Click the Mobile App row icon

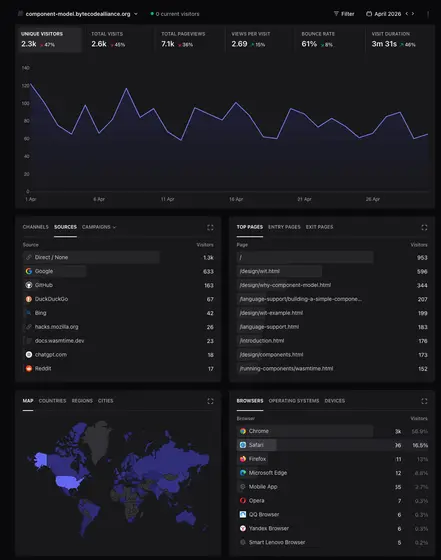(243, 487)
